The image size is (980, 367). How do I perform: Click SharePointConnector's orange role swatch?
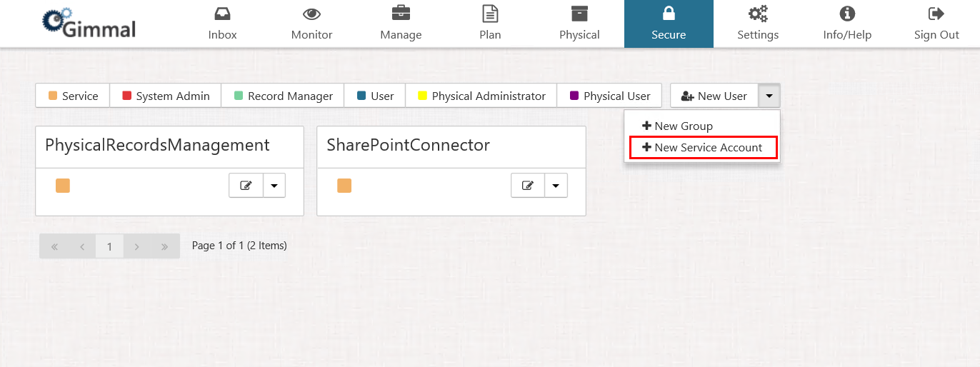click(x=344, y=186)
